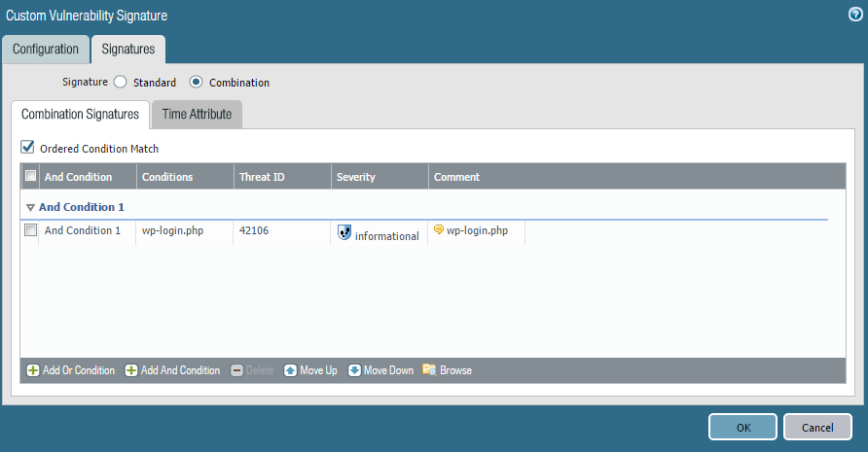
Task: Click the Move Up label
Action: point(318,370)
